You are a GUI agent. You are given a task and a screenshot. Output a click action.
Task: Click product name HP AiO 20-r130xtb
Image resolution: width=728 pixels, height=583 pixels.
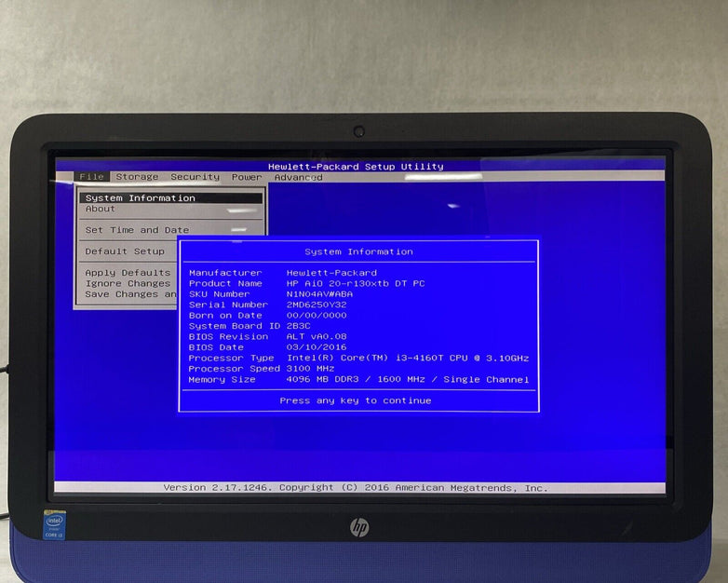(356, 283)
